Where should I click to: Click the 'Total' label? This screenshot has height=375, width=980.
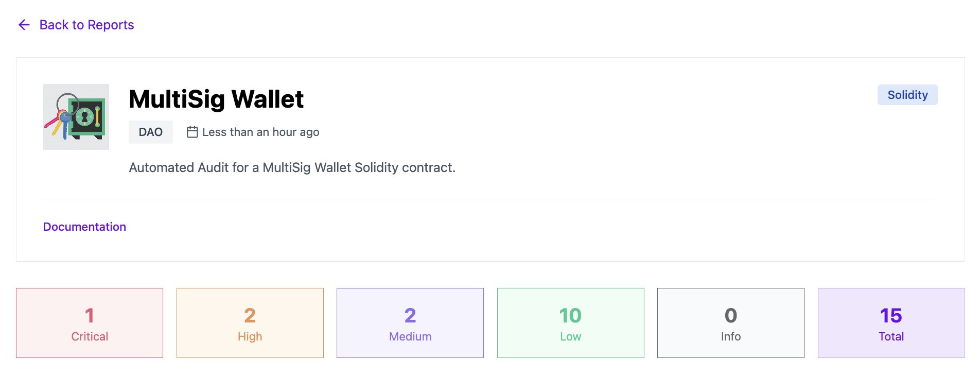pos(891,336)
